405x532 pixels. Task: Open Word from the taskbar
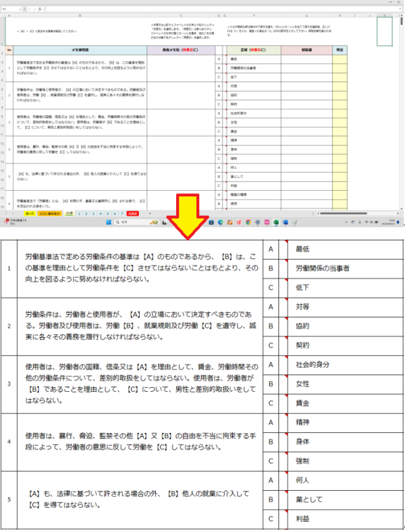pyautogui.click(x=285, y=223)
